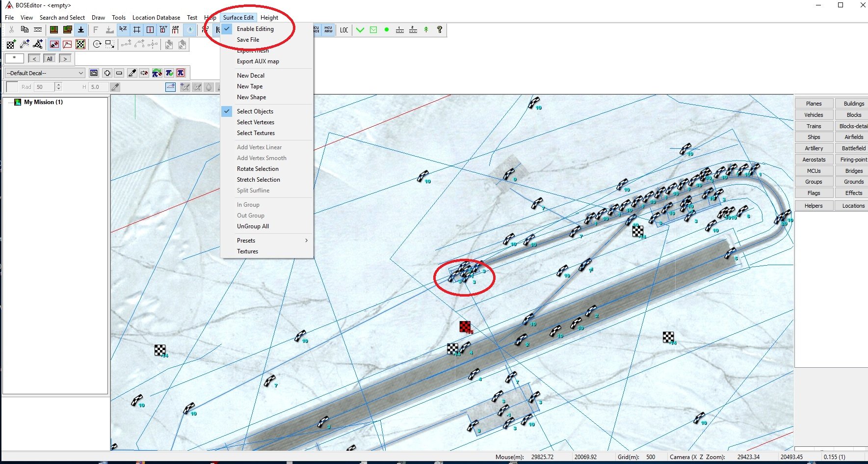Screen dimensions: 868x464
Task: Click the MCU ARW toolbar icon
Action: click(x=328, y=30)
